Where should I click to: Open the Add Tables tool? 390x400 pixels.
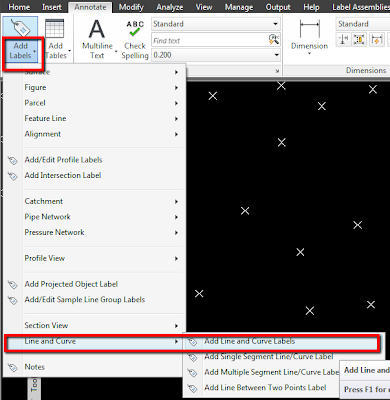click(x=55, y=39)
